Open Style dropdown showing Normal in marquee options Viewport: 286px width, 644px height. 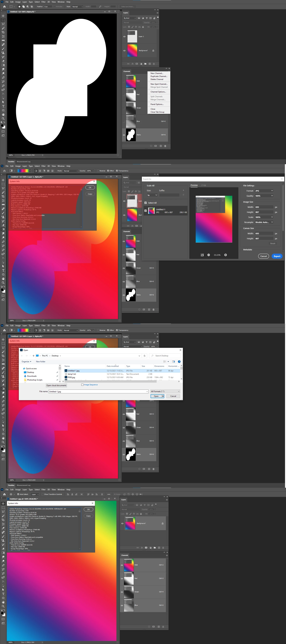click(78, 6)
